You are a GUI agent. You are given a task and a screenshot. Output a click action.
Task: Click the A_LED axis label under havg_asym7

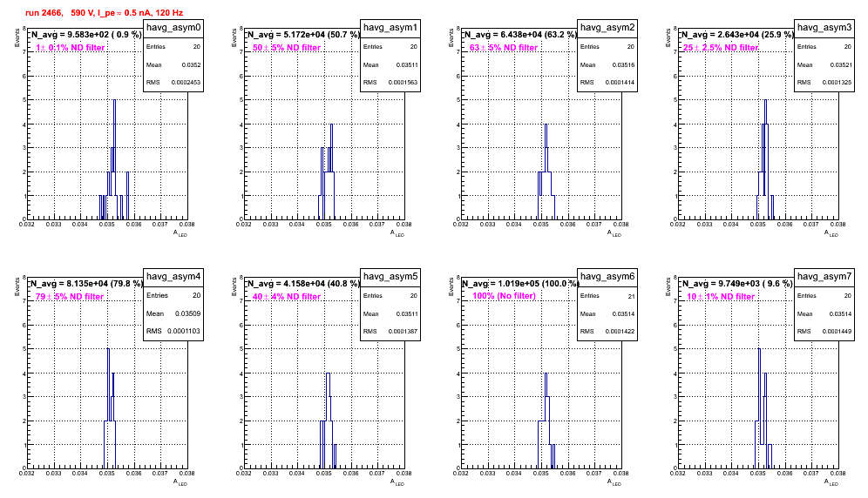click(x=831, y=482)
